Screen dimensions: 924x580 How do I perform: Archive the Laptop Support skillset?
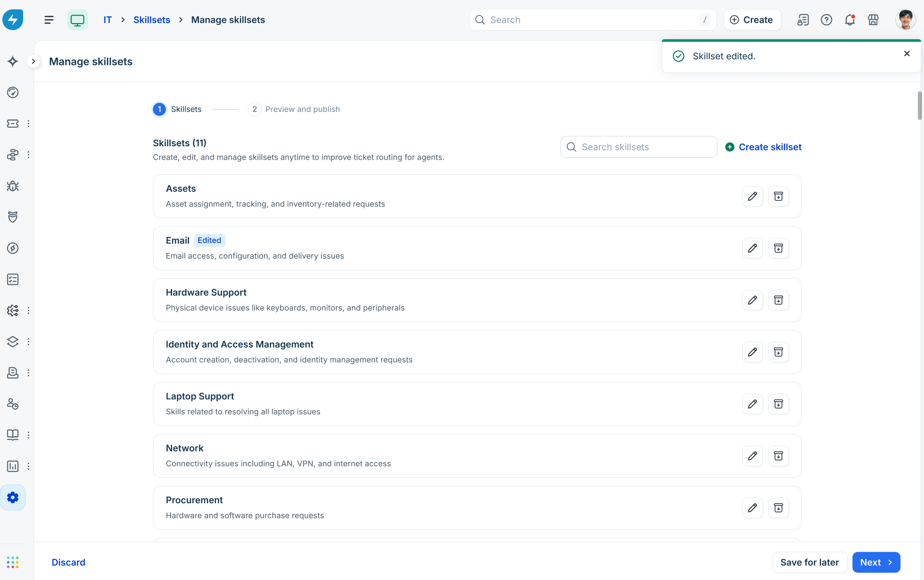[779, 404]
